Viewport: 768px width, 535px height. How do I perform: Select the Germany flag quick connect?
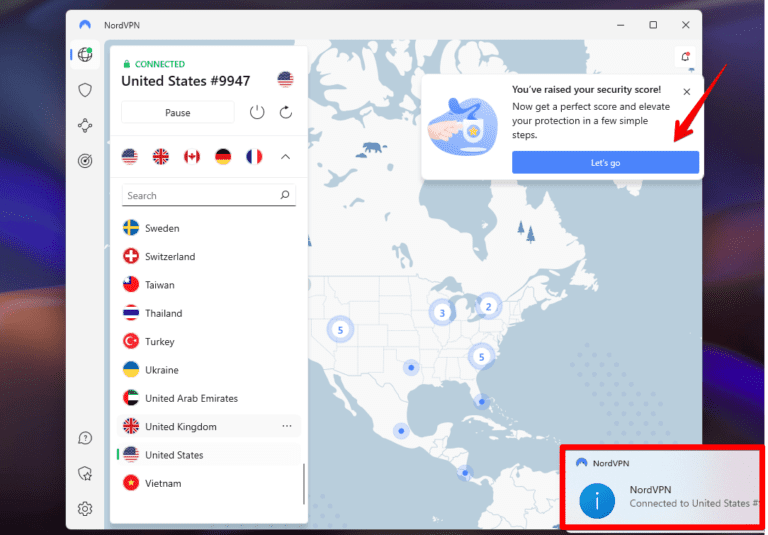(x=223, y=157)
